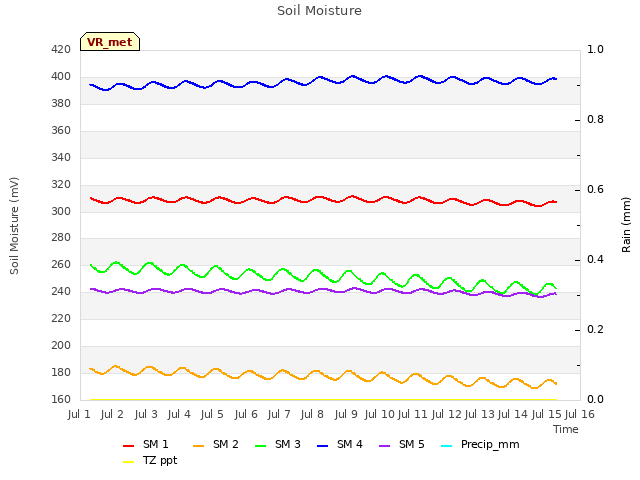Select the Precip_mm legend label

(490, 445)
